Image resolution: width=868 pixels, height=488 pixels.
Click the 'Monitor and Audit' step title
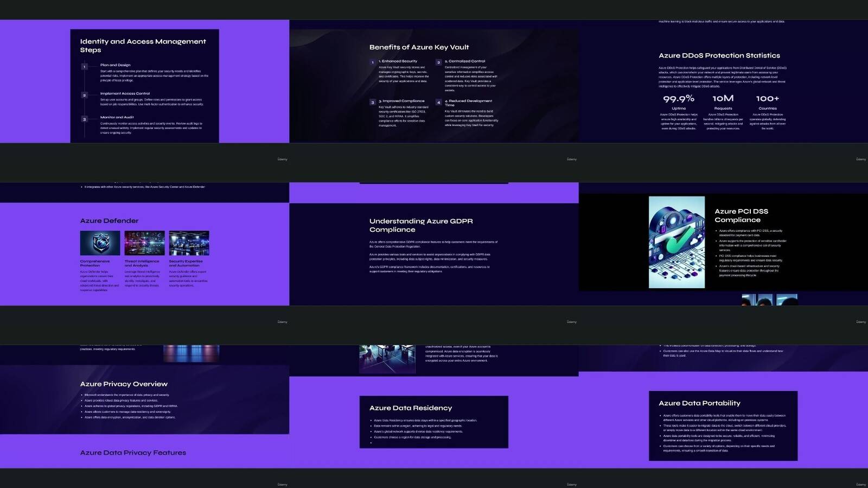117,117
